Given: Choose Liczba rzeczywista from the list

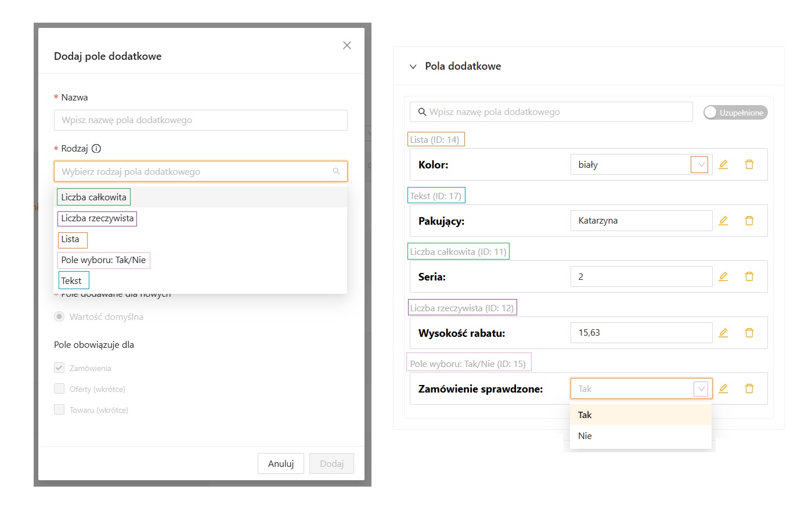Looking at the screenshot, I should [x=98, y=218].
